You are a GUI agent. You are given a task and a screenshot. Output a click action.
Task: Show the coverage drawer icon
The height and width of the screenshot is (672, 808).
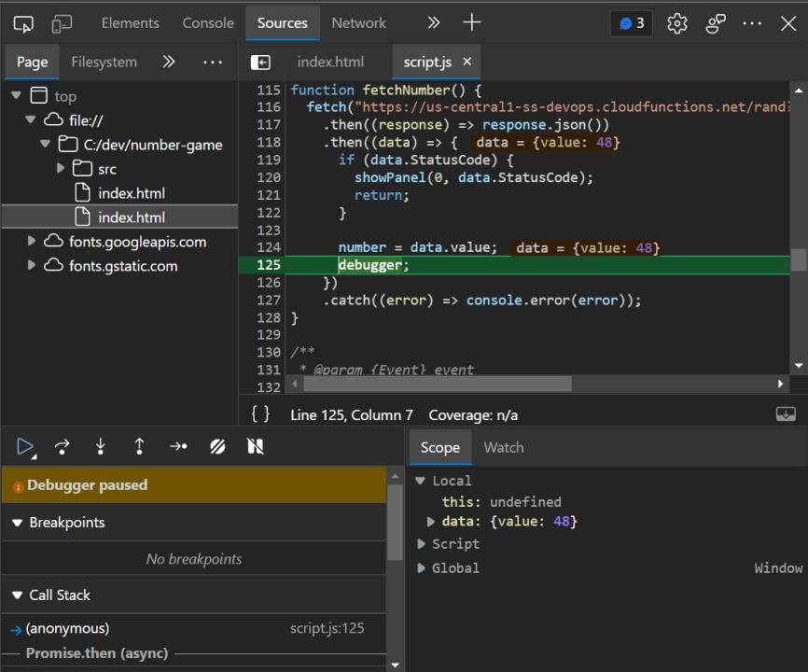pyautogui.click(x=786, y=413)
